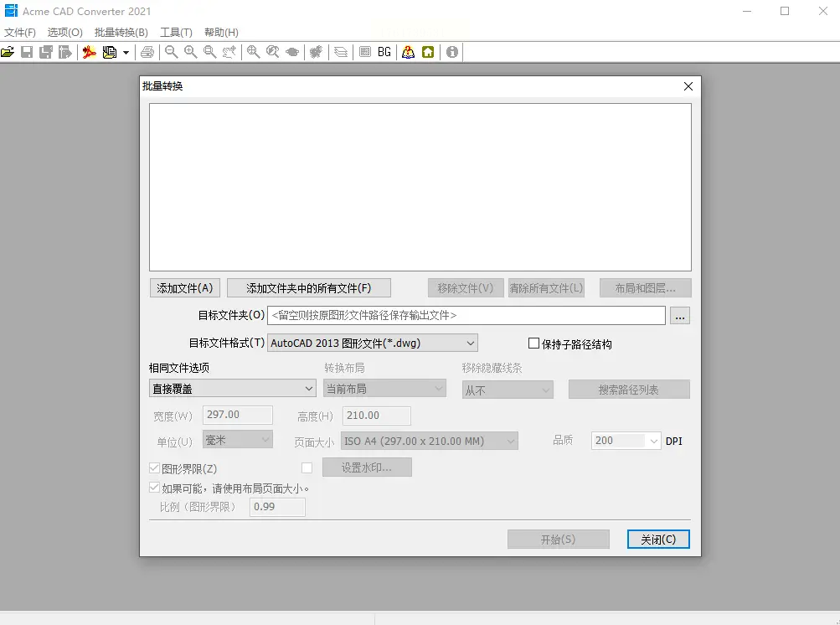Click the Open file folder icon
The width and height of the screenshot is (840, 625).
pyautogui.click(x=8, y=52)
